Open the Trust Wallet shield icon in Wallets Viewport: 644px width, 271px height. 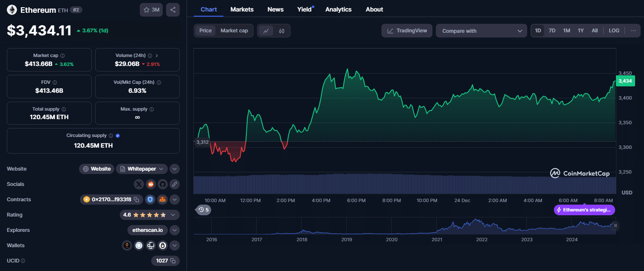139,245
